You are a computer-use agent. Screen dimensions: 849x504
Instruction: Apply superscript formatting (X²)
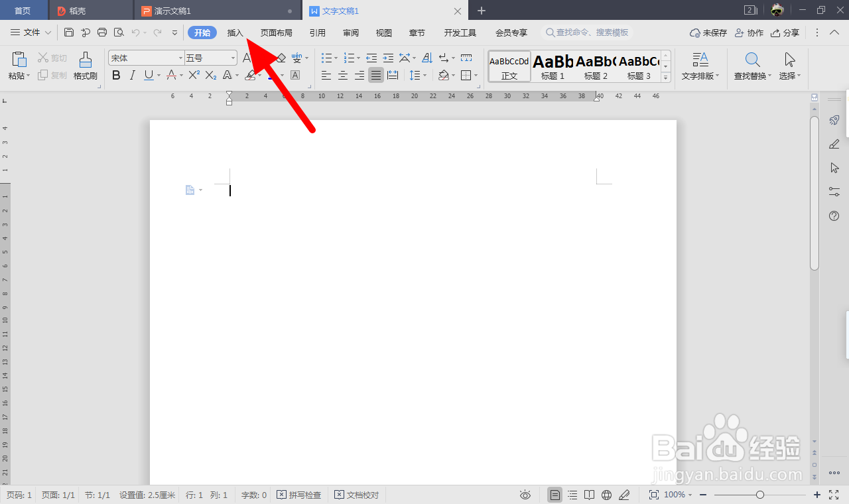tap(194, 76)
